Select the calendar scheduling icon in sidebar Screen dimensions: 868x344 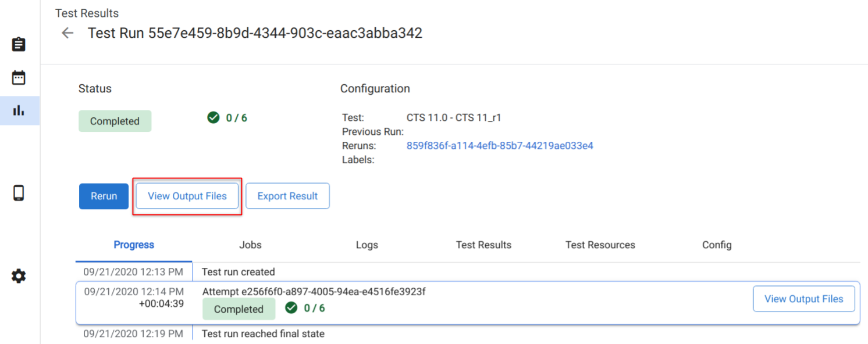(x=19, y=77)
